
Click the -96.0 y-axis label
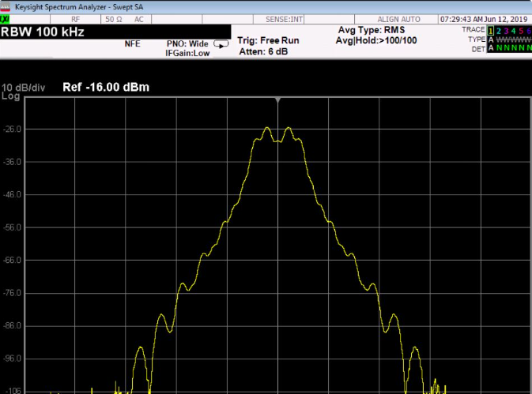13,358
